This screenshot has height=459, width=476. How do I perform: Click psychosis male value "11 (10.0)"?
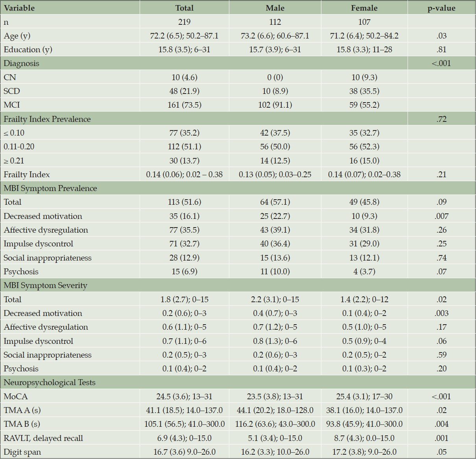(275, 272)
